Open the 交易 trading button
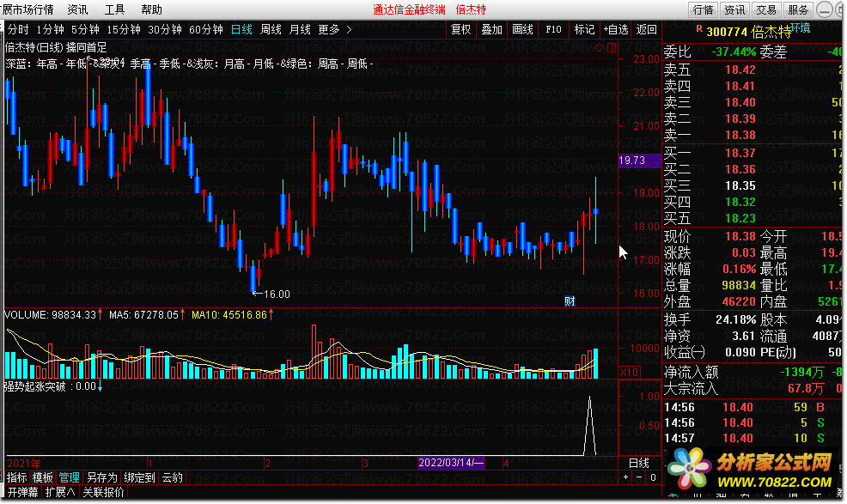The image size is (847, 504). pos(766,9)
